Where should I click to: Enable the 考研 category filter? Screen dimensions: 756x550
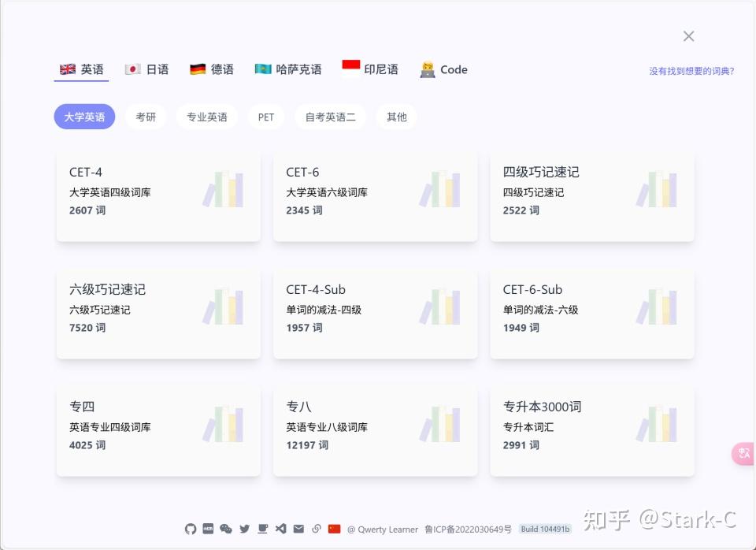(146, 117)
